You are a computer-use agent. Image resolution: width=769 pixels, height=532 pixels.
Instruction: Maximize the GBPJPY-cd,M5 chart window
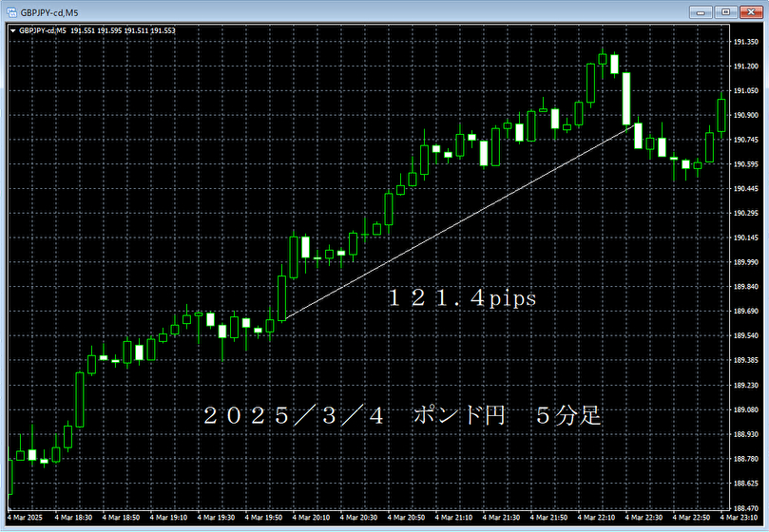coord(726,12)
